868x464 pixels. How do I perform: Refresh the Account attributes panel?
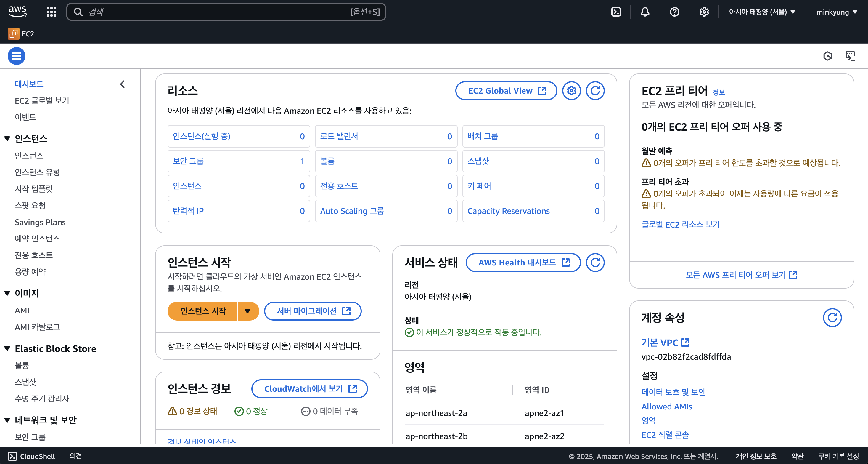pos(832,318)
